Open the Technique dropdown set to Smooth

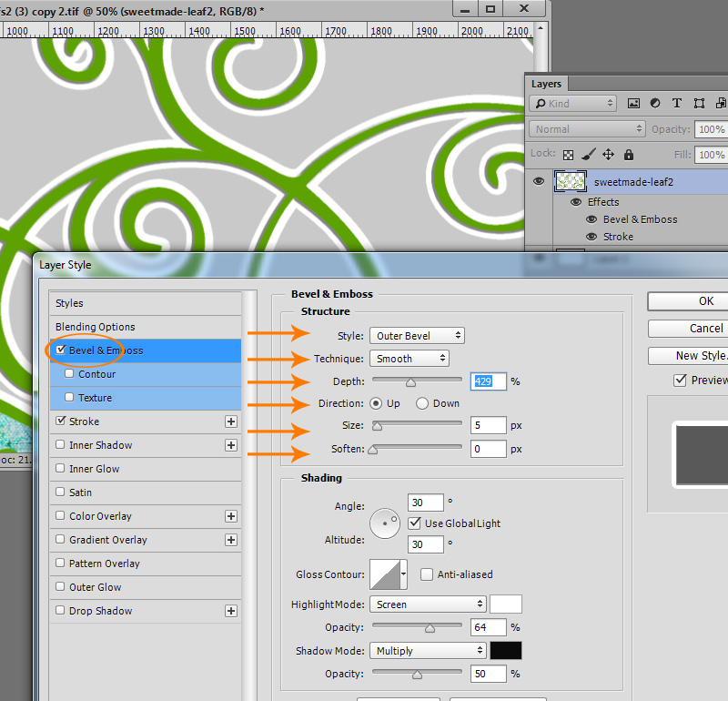click(409, 358)
